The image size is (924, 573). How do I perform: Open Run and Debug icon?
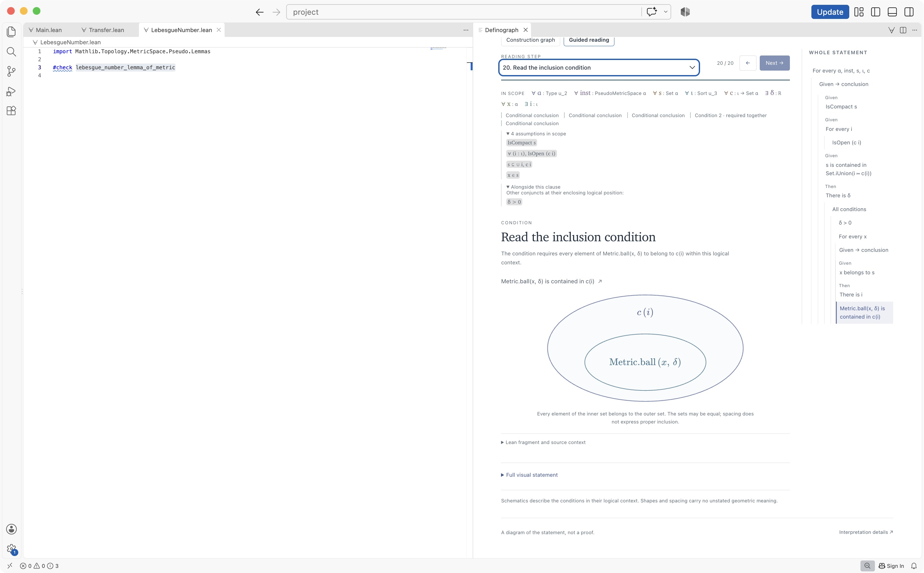click(11, 91)
